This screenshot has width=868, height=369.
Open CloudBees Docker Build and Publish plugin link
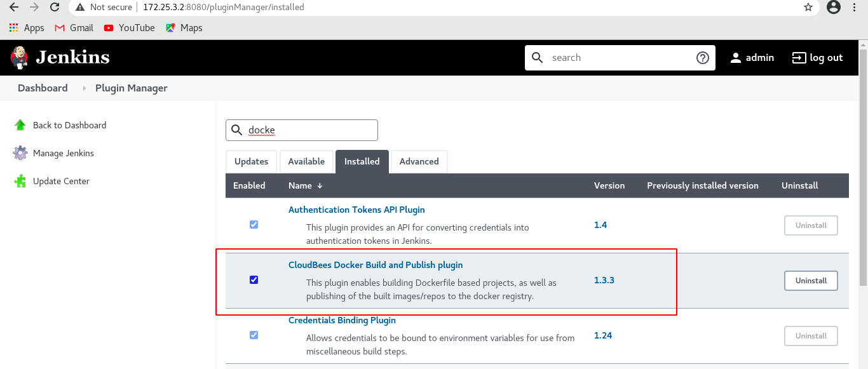coord(376,265)
